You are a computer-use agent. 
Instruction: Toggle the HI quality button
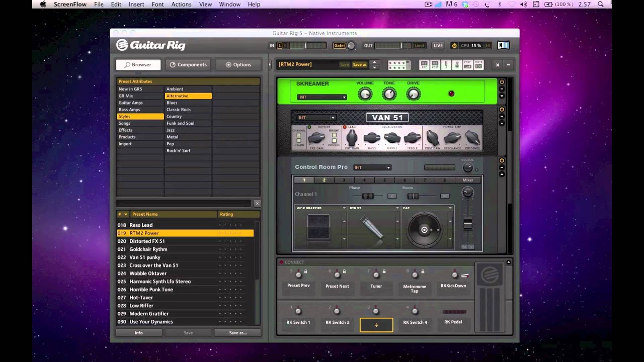[488, 45]
